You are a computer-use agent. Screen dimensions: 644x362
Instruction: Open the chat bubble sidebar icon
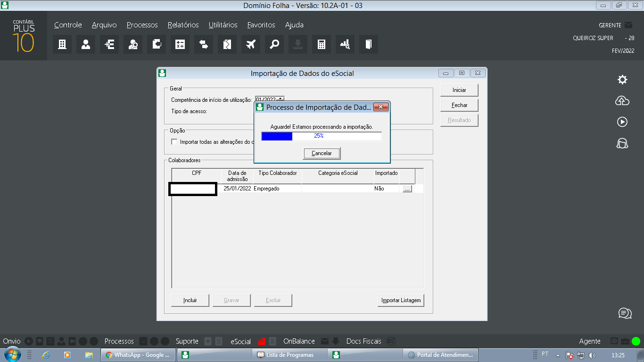[x=625, y=313]
